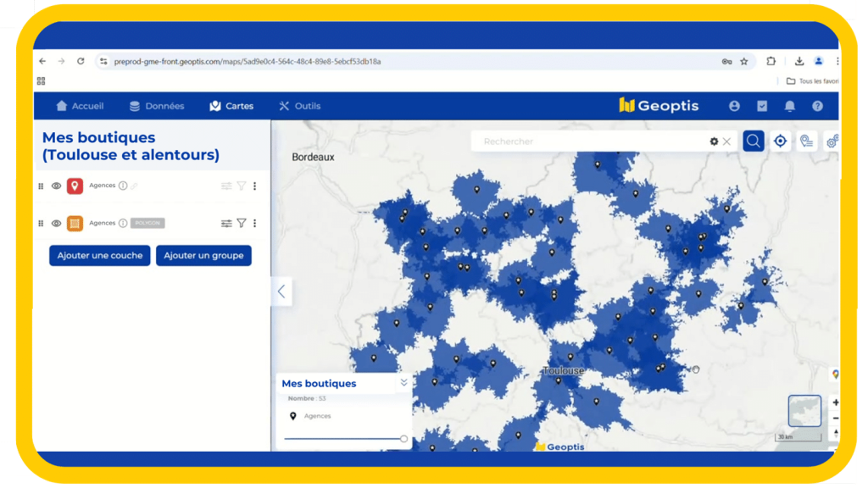Hide the point Agences layer with eye icon

point(56,186)
